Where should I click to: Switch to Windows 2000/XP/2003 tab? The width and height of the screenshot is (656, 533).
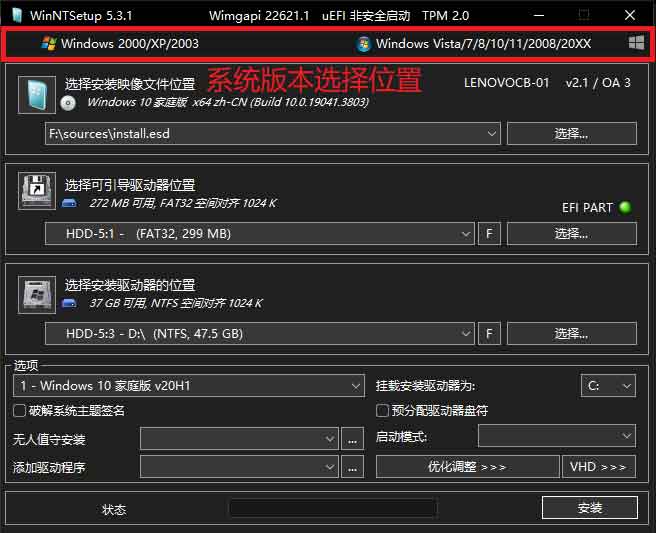click(120, 44)
